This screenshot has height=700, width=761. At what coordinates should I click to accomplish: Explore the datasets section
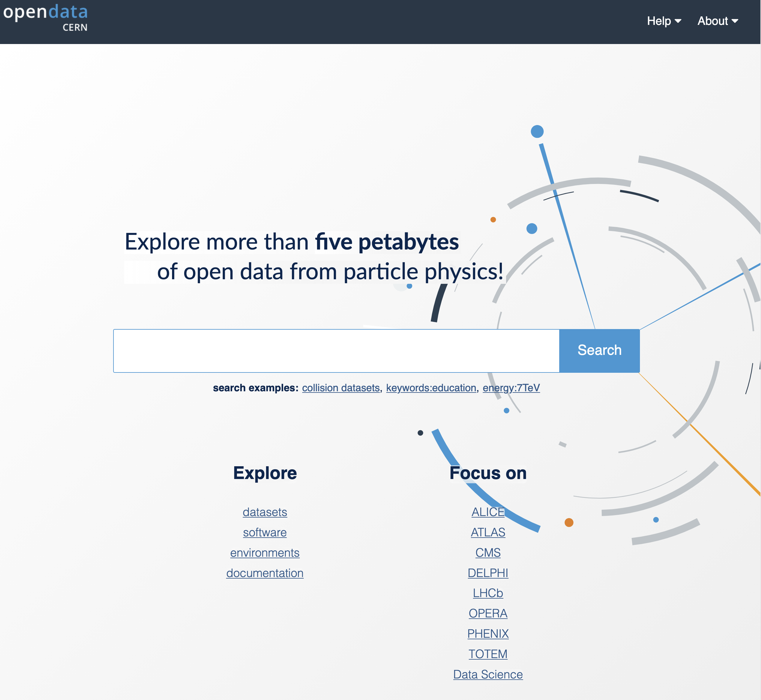(x=265, y=512)
